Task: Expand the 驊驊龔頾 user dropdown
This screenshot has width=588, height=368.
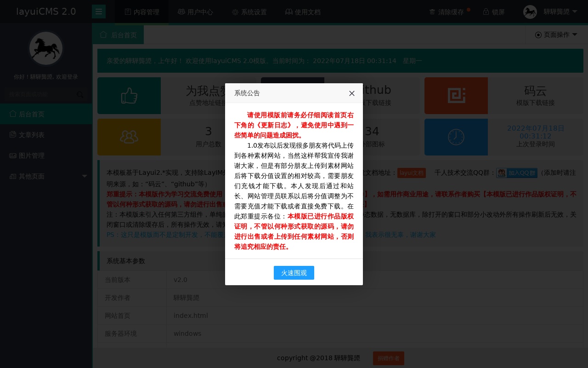Action: [550, 12]
